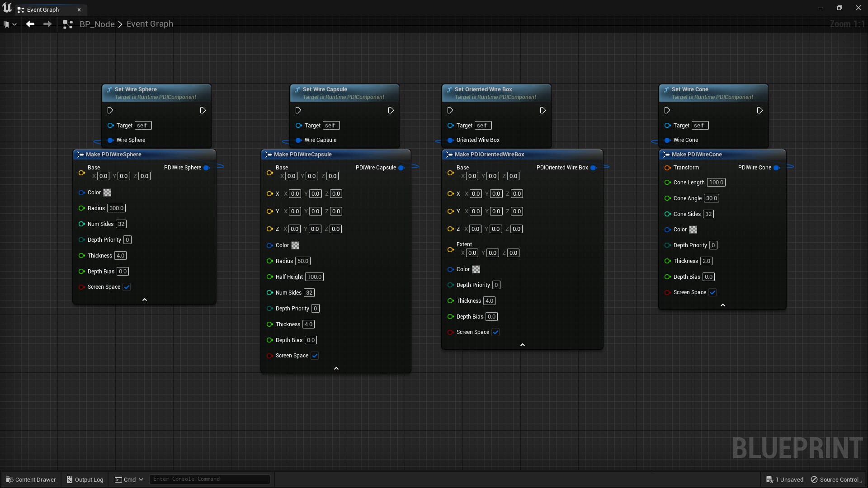Disable Screen Space on Make PDIOrientedWireBox

coord(495,332)
